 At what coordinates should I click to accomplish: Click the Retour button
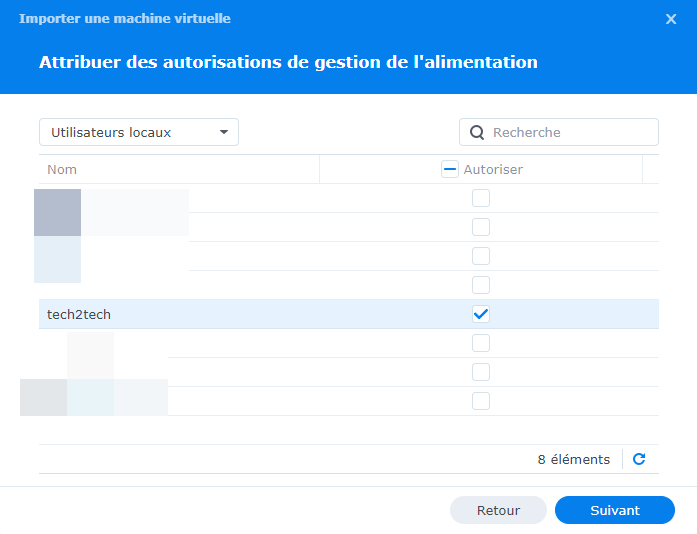(498, 510)
